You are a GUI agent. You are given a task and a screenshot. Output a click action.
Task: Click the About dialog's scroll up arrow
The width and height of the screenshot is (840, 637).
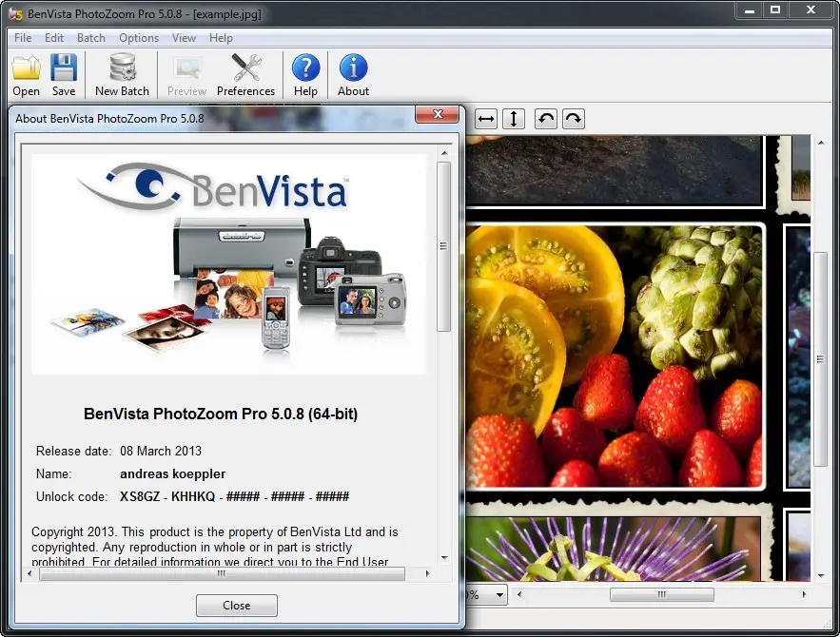pyautogui.click(x=444, y=154)
